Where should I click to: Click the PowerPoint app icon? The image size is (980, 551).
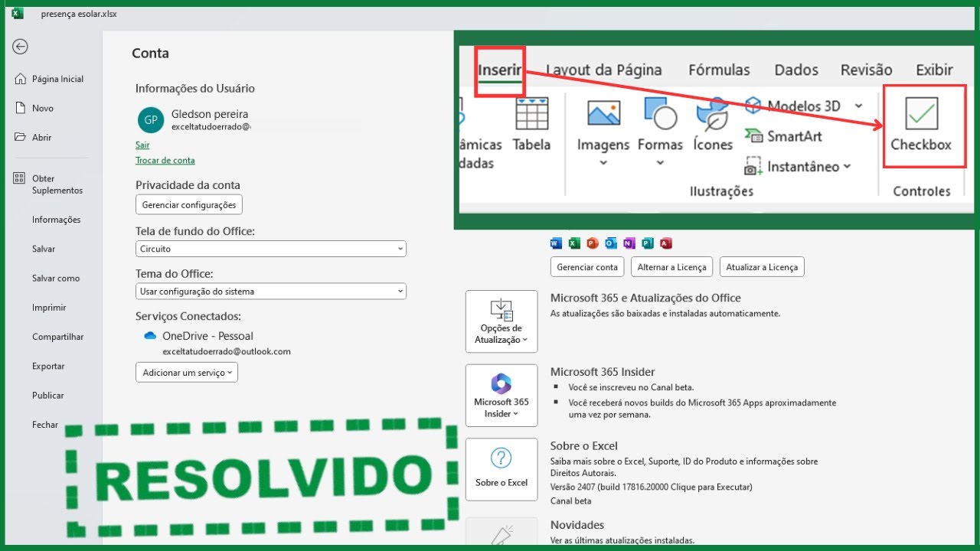coord(592,243)
